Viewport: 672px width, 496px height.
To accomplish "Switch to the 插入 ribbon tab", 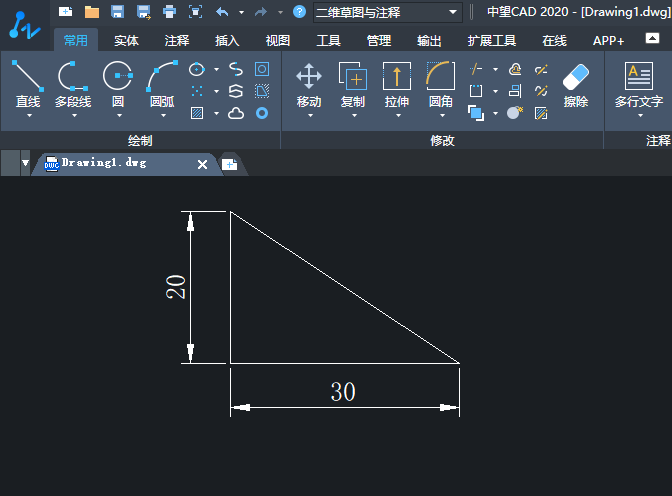I will click(227, 41).
